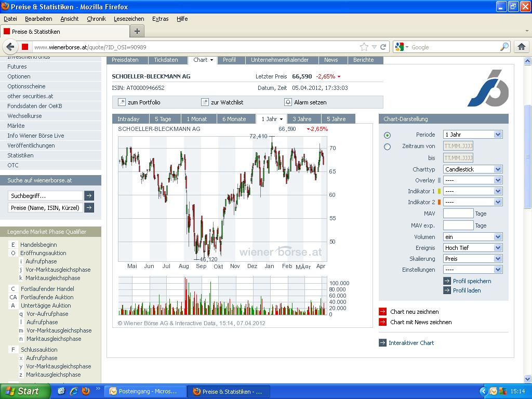This screenshot has height=399, width=532.
Task: Click the zur Watchlist icon
Action: (x=205, y=102)
